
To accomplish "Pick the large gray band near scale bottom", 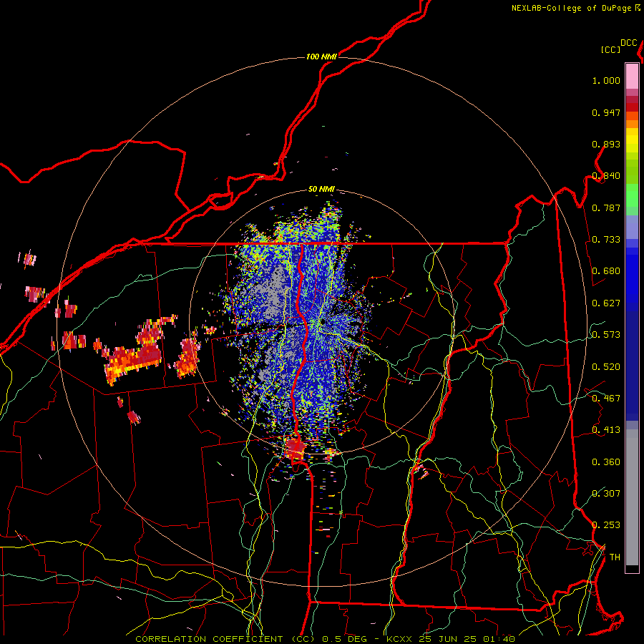I will click(632, 497).
